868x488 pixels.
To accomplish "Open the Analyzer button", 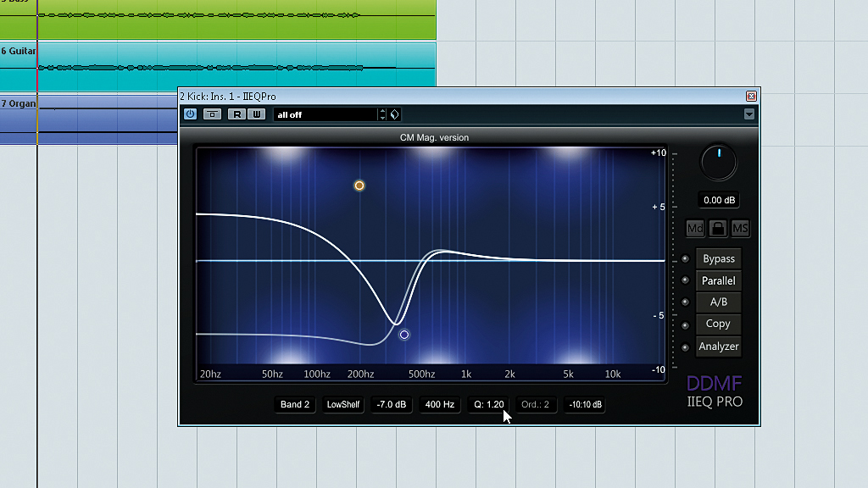I will [x=719, y=347].
